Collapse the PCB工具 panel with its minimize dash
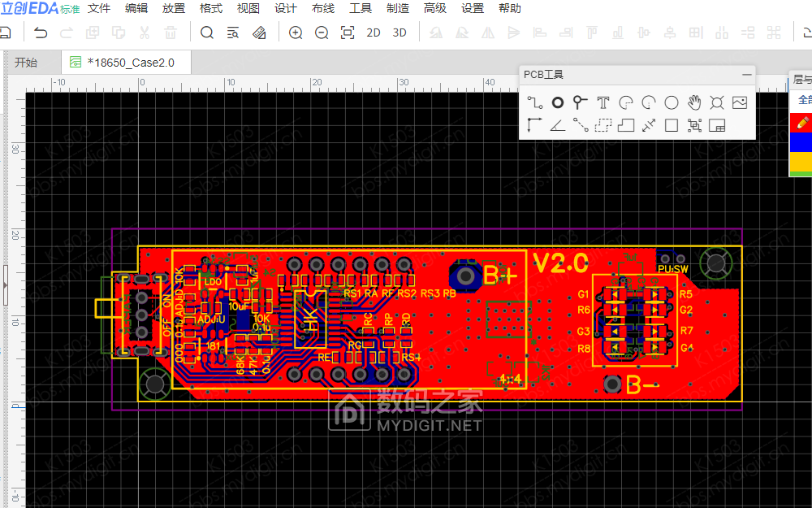 (746, 75)
